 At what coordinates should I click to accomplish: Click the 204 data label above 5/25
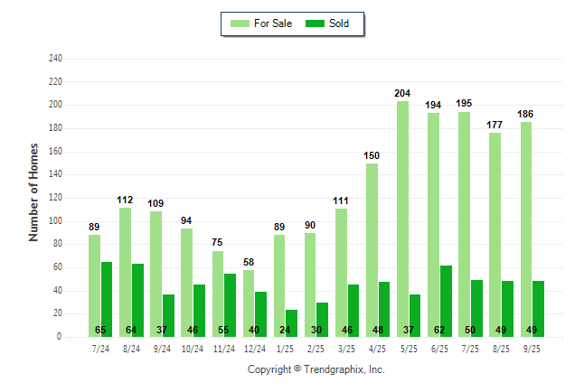coord(402,93)
